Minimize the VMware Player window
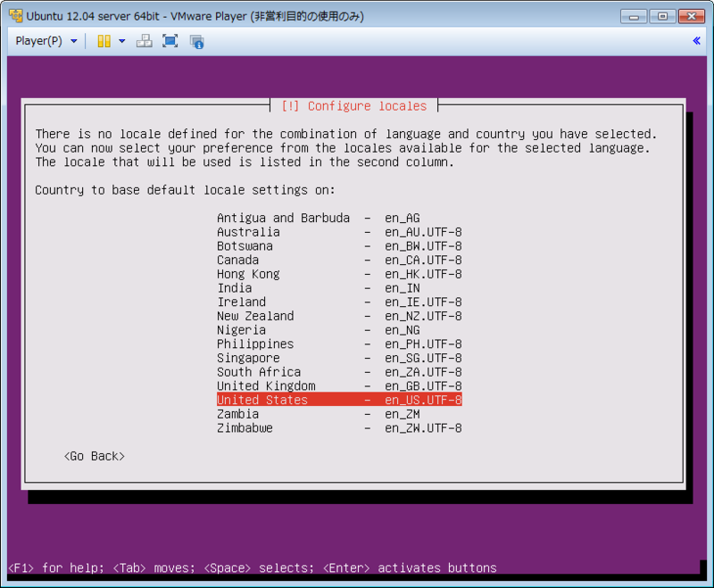714x588 pixels. click(x=634, y=16)
